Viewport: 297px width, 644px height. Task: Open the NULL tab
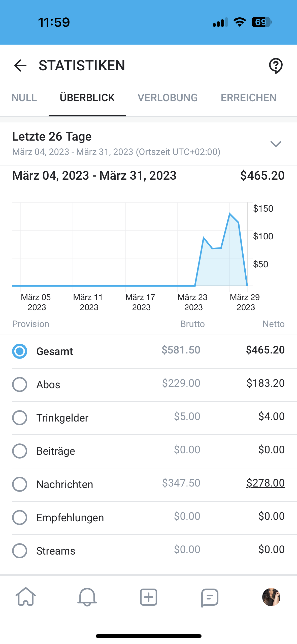click(24, 98)
